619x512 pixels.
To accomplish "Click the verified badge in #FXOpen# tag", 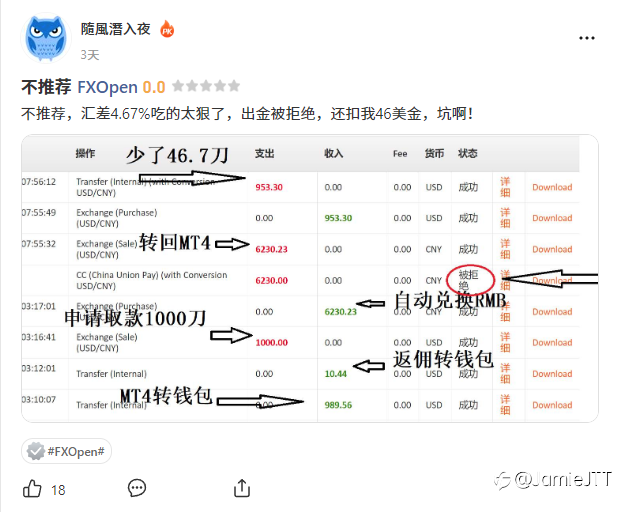I will pyautogui.click(x=35, y=451).
